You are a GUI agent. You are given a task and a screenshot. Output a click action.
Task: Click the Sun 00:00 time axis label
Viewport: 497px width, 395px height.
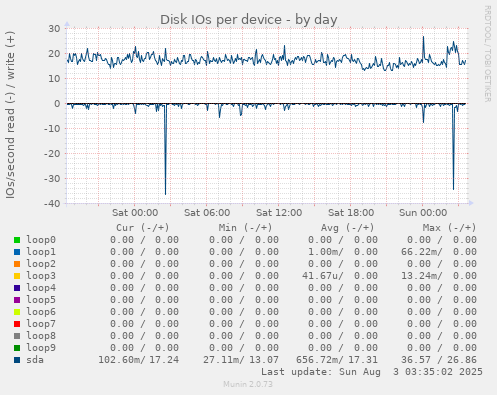pyautogui.click(x=423, y=213)
